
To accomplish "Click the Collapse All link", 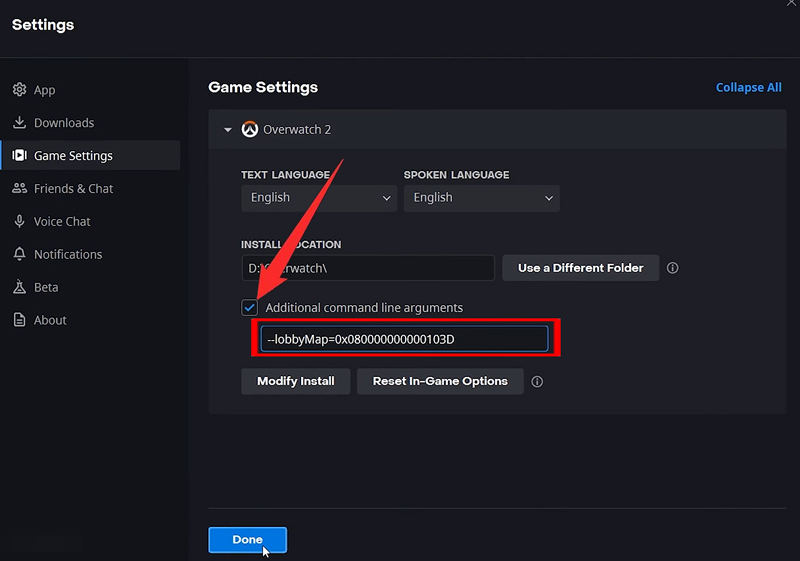I will click(748, 87).
